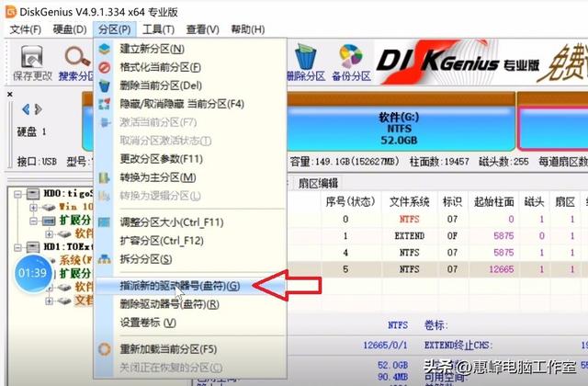Screen dimensions: 588x386
Task: Collapse the HD0 disk tree node
Action: click(17, 194)
